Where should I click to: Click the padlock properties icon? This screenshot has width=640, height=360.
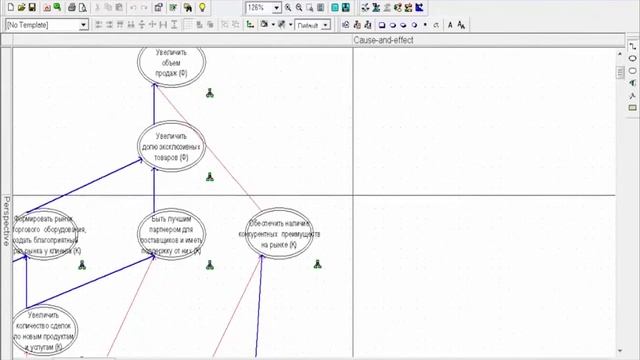coord(158,7)
